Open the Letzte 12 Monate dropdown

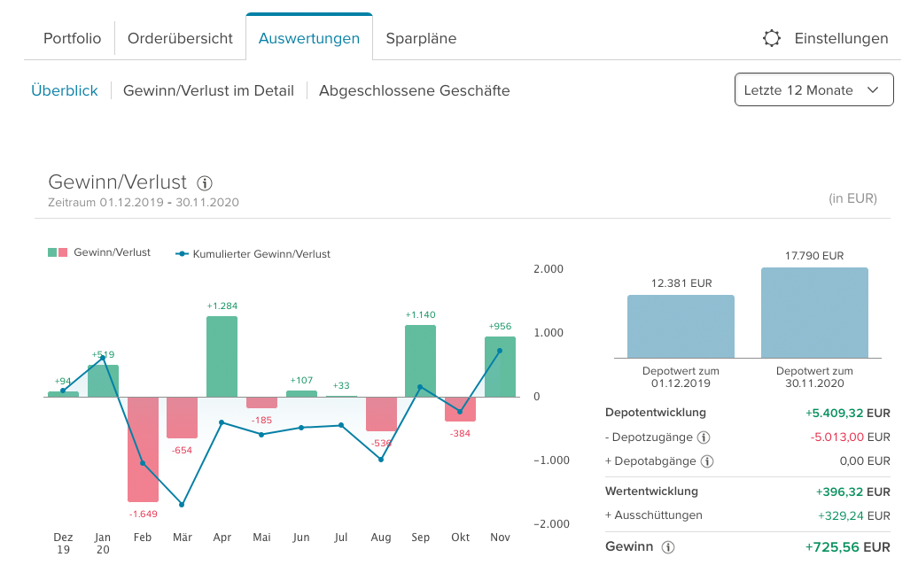(x=813, y=90)
